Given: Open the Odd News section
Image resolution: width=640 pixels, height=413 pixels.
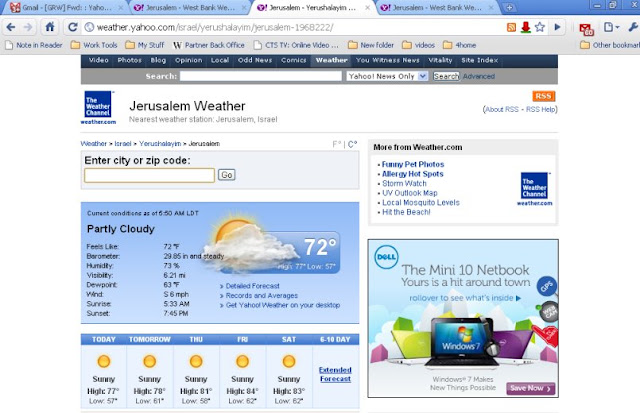Looking at the screenshot, I should coord(255,60).
